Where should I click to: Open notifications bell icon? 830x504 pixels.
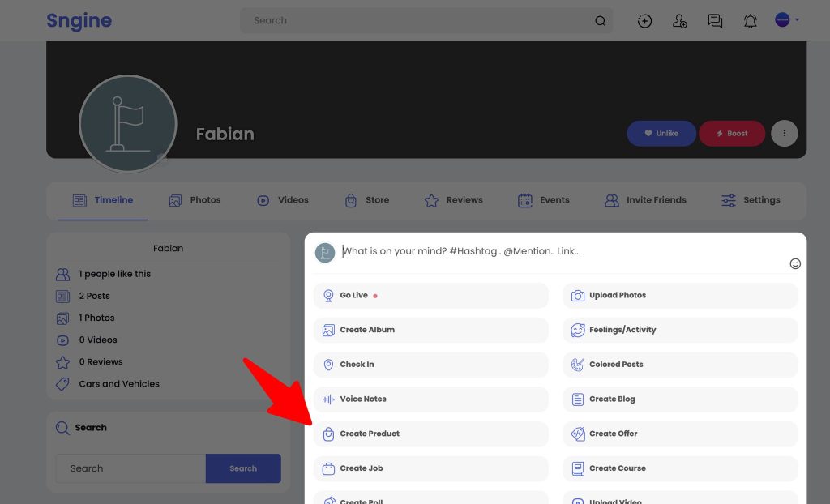(x=750, y=20)
